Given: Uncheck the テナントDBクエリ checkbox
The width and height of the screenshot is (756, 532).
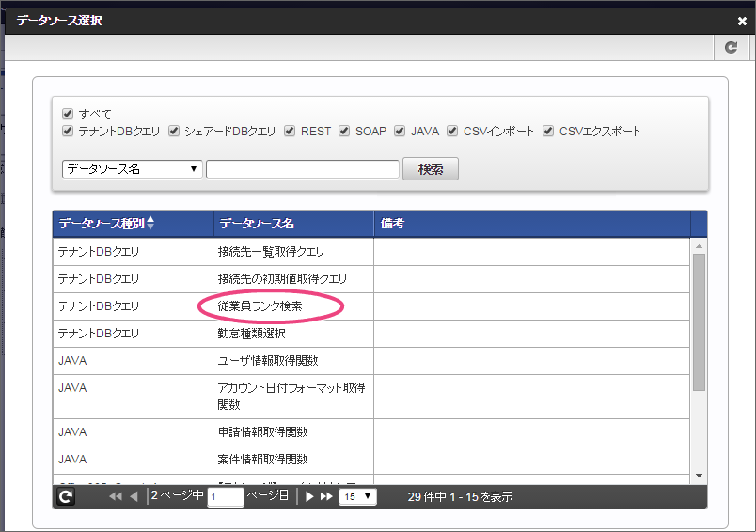Looking at the screenshot, I should click(x=69, y=131).
